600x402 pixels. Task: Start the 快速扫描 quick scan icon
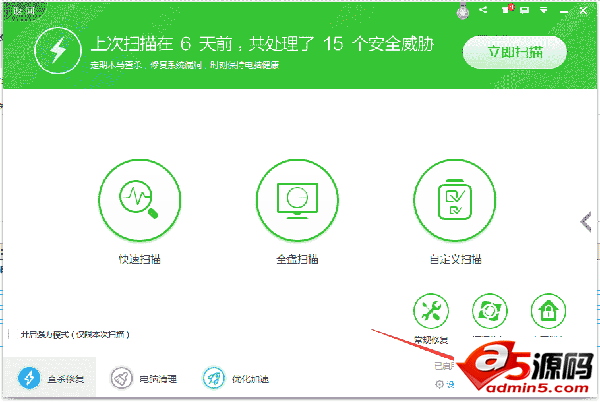tap(140, 200)
